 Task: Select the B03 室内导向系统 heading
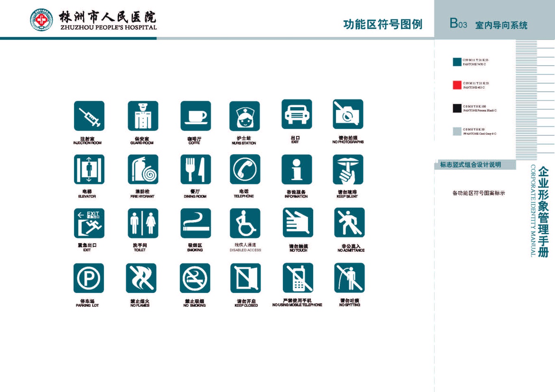pyautogui.click(x=488, y=24)
